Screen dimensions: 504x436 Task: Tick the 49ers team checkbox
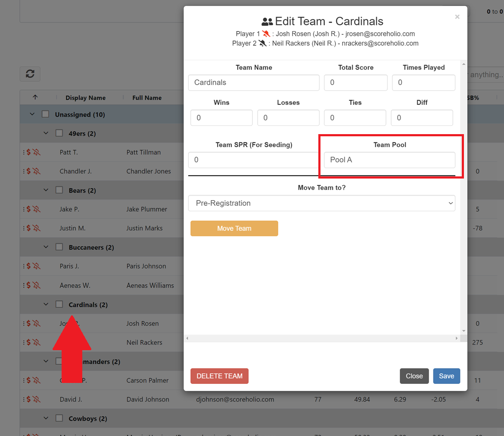[59, 133]
